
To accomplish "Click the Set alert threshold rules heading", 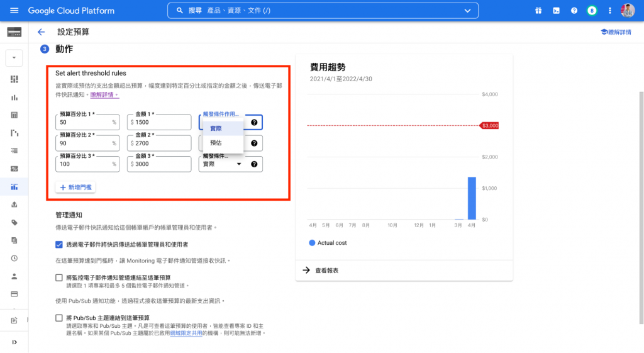I will 91,73.
